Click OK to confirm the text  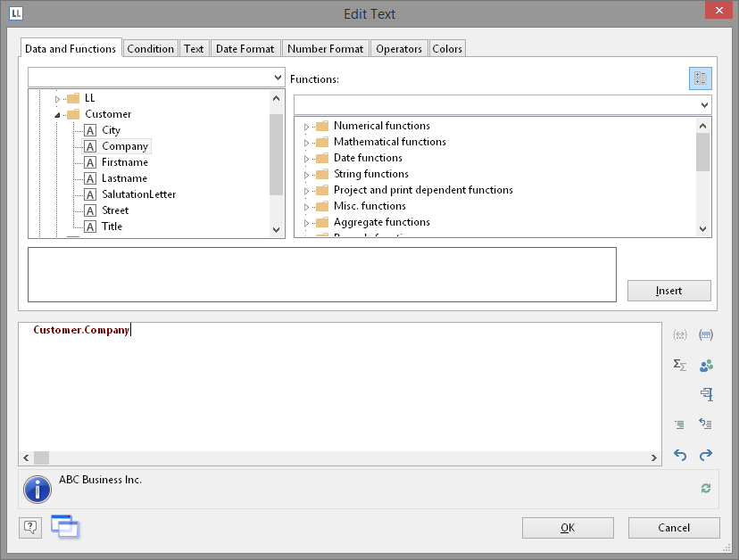pos(568,528)
